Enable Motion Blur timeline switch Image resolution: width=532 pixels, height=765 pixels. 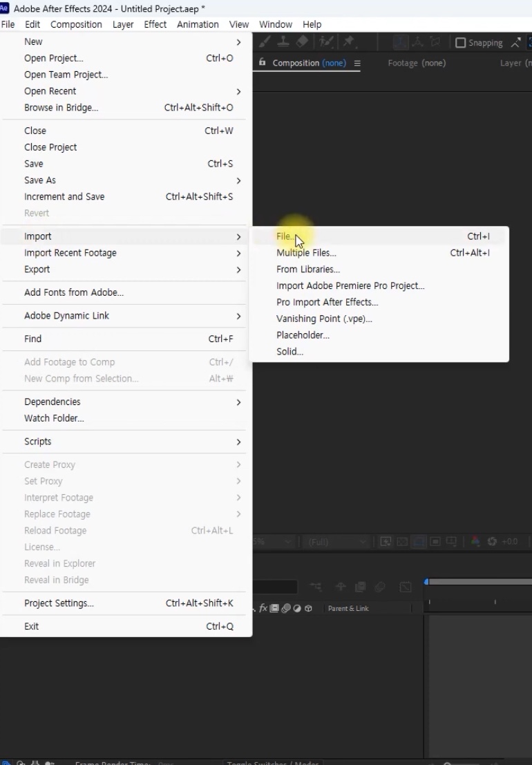380,587
